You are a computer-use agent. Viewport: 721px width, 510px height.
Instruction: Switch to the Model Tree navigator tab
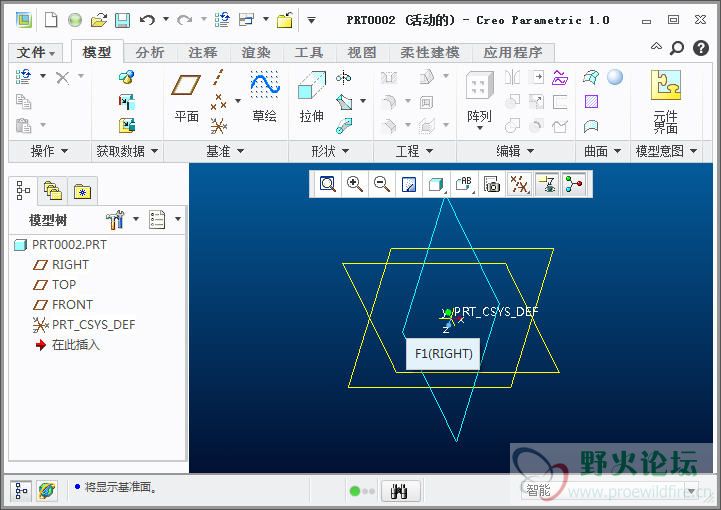tap(23, 190)
